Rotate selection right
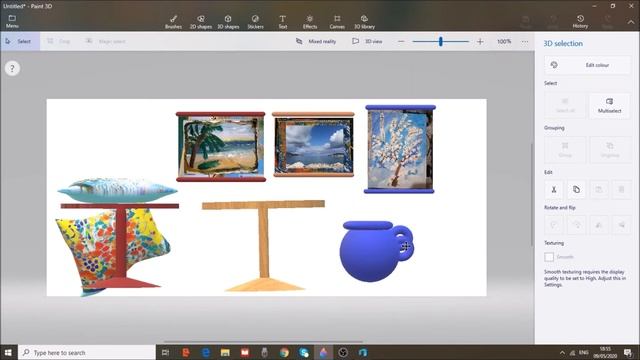This screenshot has height=360, width=640. coord(576,225)
